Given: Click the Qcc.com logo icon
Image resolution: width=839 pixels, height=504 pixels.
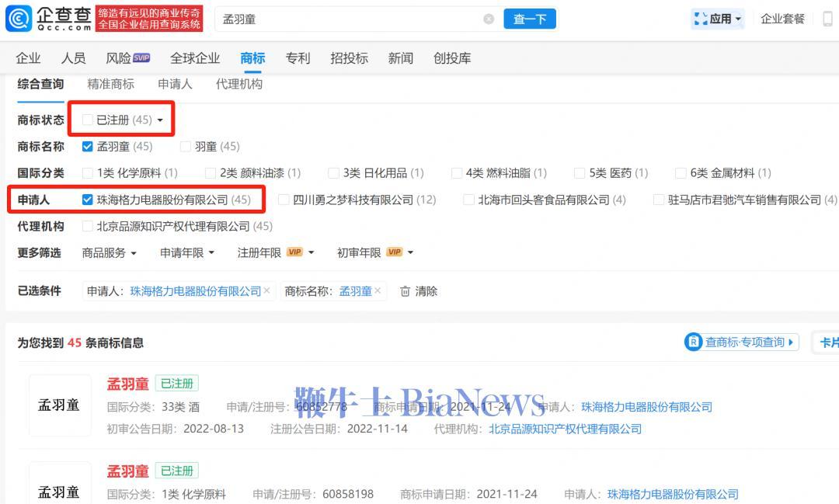Looking at the screenshot, I should click(x=18, y=19).
